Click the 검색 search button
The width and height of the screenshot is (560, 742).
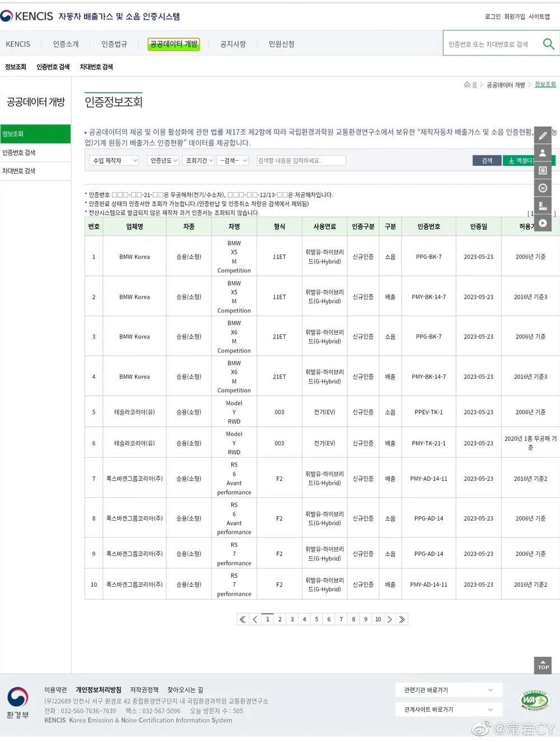click(x=487, y=161)
